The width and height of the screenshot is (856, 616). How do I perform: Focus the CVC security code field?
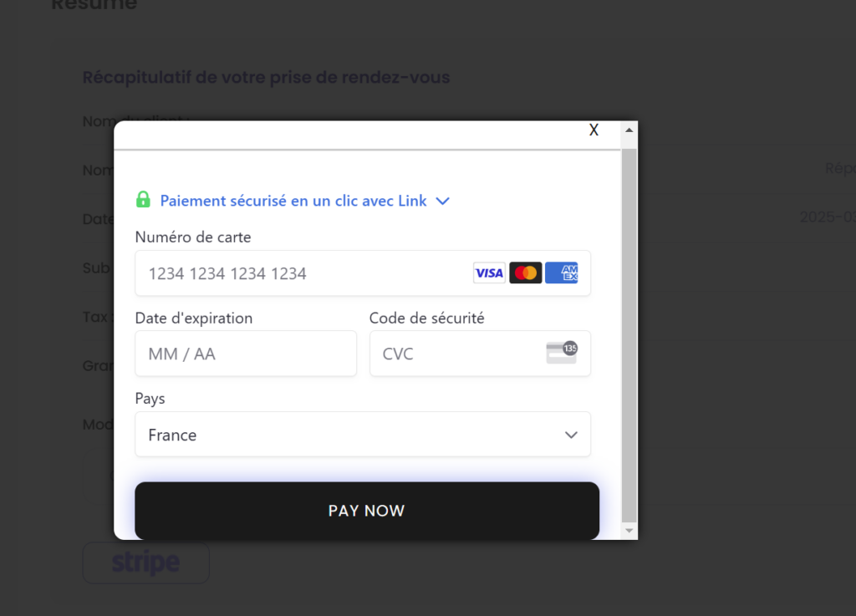point(481,354)
